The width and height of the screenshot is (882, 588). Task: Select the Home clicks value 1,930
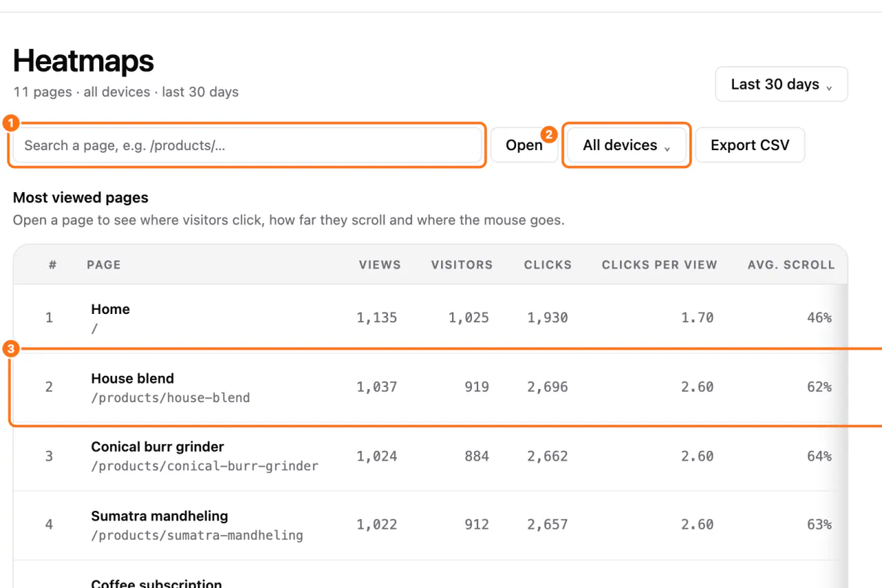[x=548, y=318]
